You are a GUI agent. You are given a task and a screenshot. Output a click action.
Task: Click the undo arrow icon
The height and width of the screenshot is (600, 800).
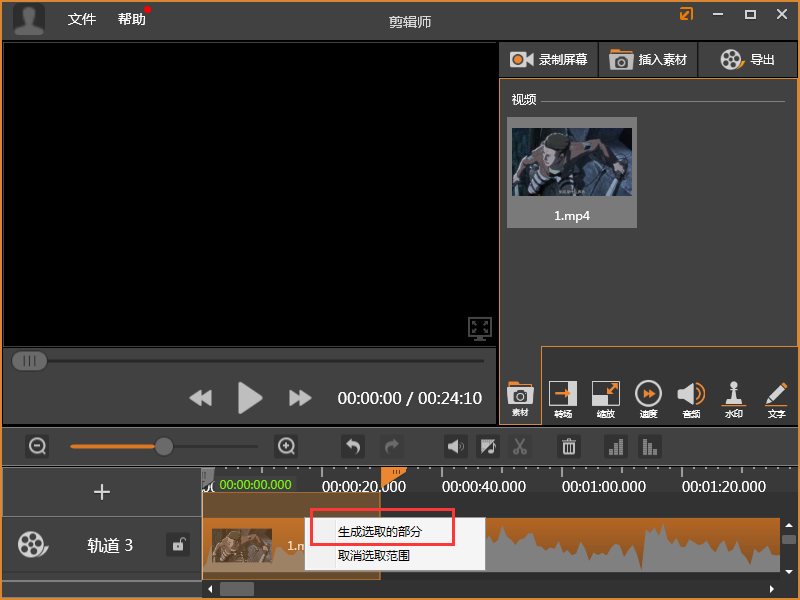coord(352,447)
